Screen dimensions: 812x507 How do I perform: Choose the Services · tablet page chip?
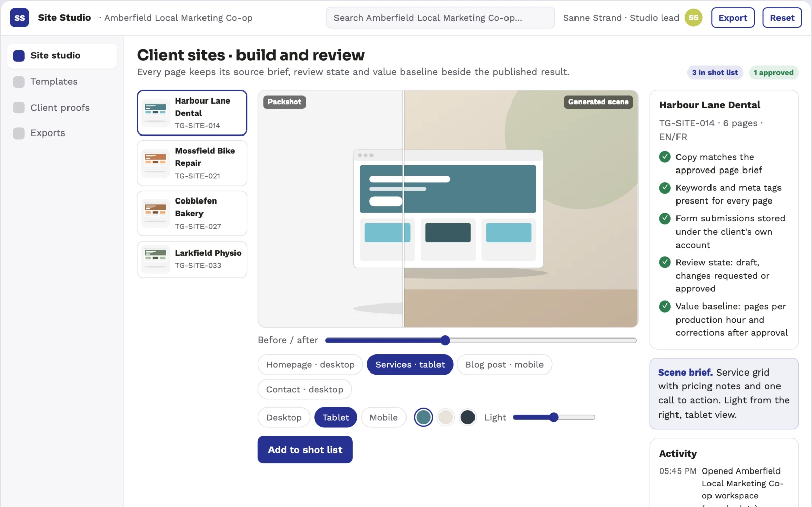410,364
